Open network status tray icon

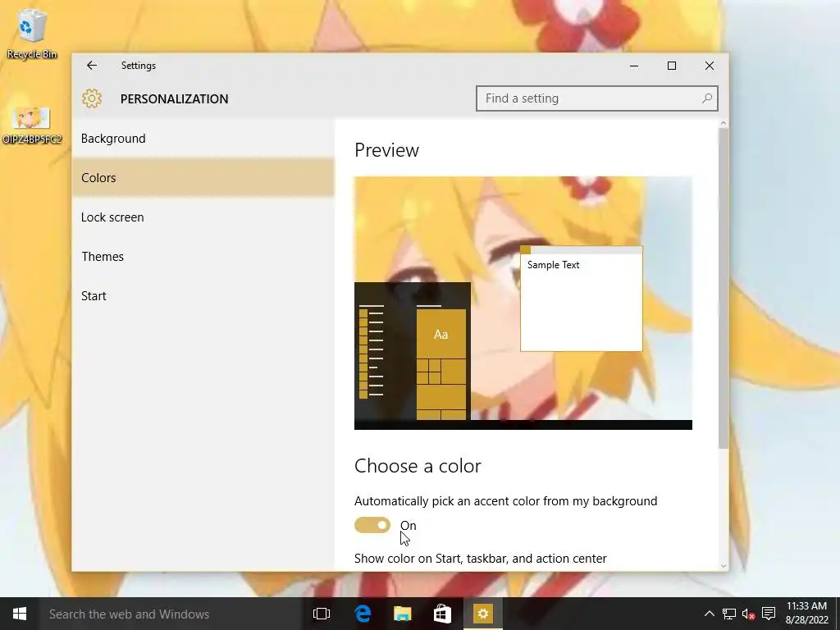pyautogui.click(x=728, y=614)
